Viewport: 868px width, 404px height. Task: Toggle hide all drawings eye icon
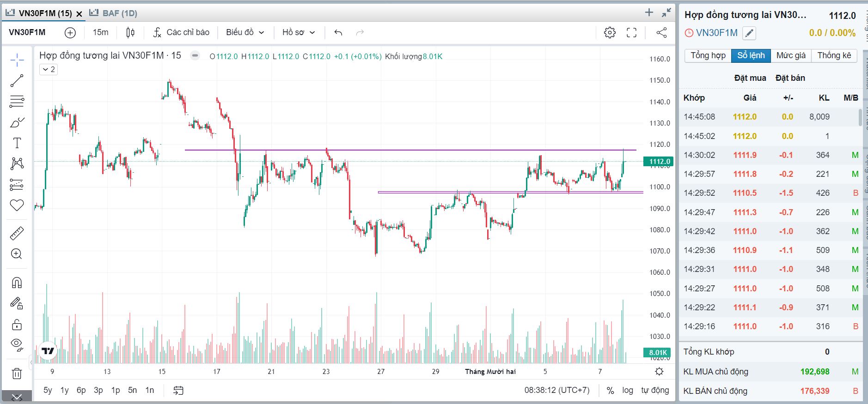point(17,344)
